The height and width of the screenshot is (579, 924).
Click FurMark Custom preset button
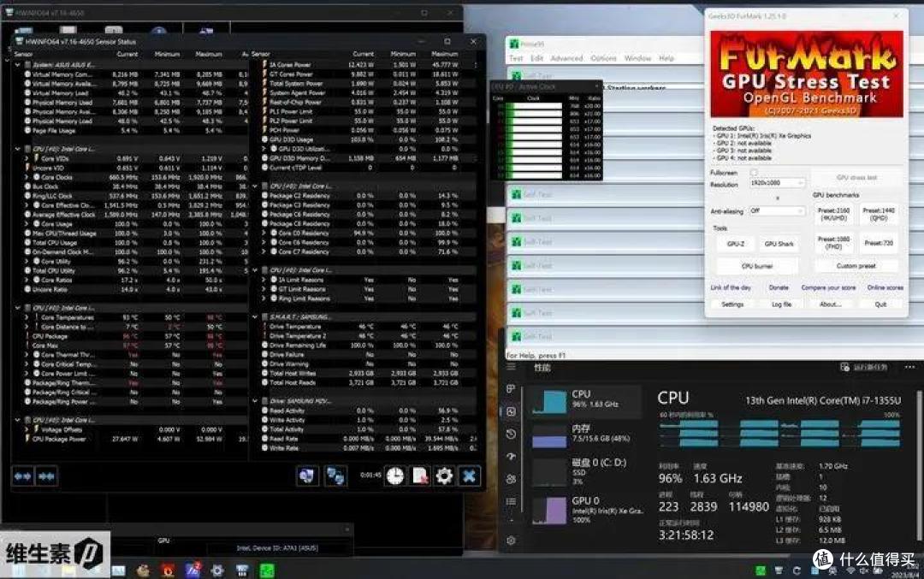click(856, 266)
